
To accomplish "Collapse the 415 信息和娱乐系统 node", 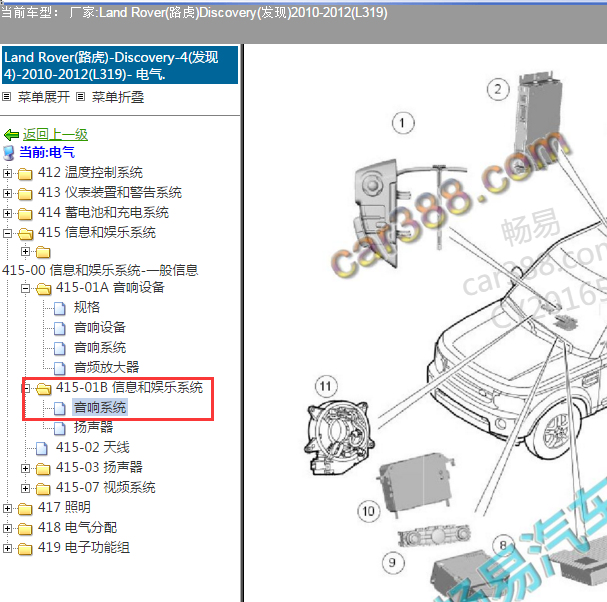I will 7,233.
